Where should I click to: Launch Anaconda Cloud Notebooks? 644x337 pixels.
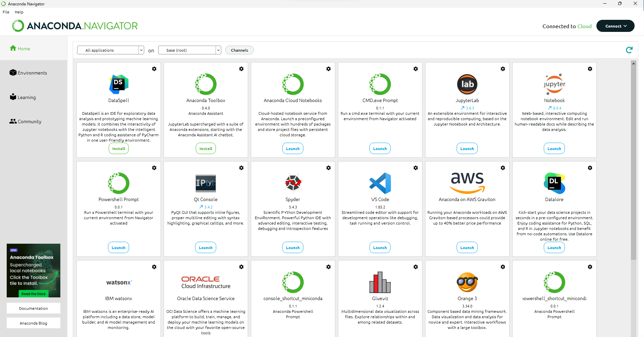point(293,149)
